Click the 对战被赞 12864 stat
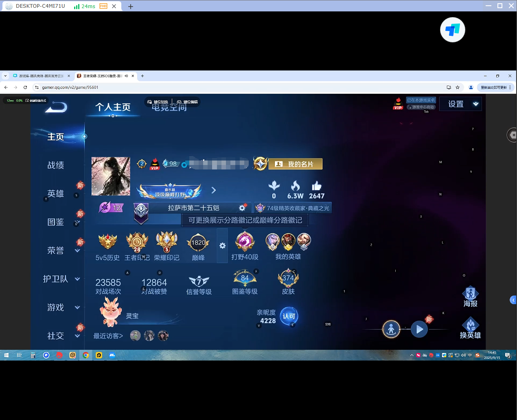The width and height of the screenshot is (517, 420). tap(154, 286)
